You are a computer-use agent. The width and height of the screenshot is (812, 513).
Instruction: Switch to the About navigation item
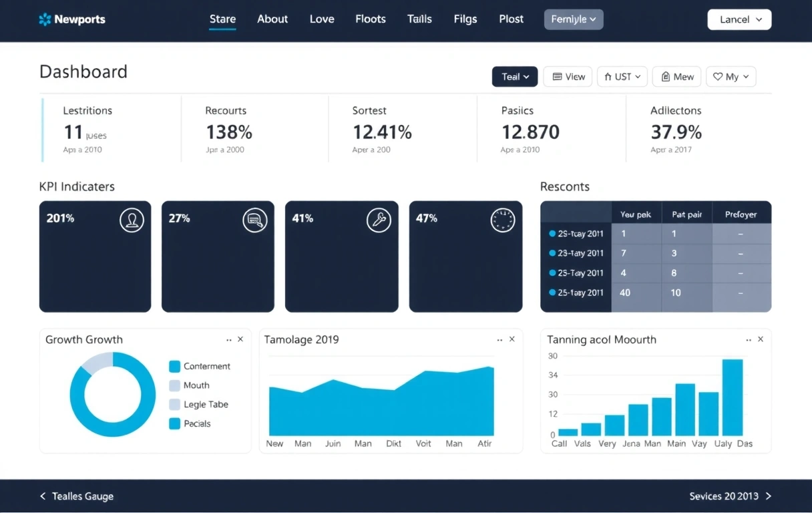click(x=272, y=19)
